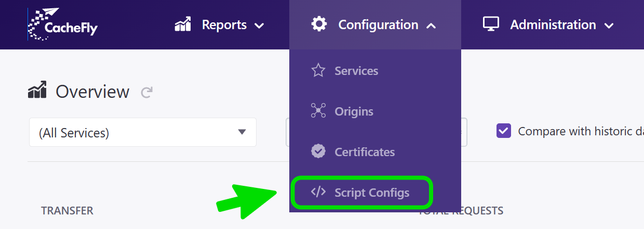Refresh the Overview using the reload icon
This screenshot has height=229, width=644.
(147, 93)
